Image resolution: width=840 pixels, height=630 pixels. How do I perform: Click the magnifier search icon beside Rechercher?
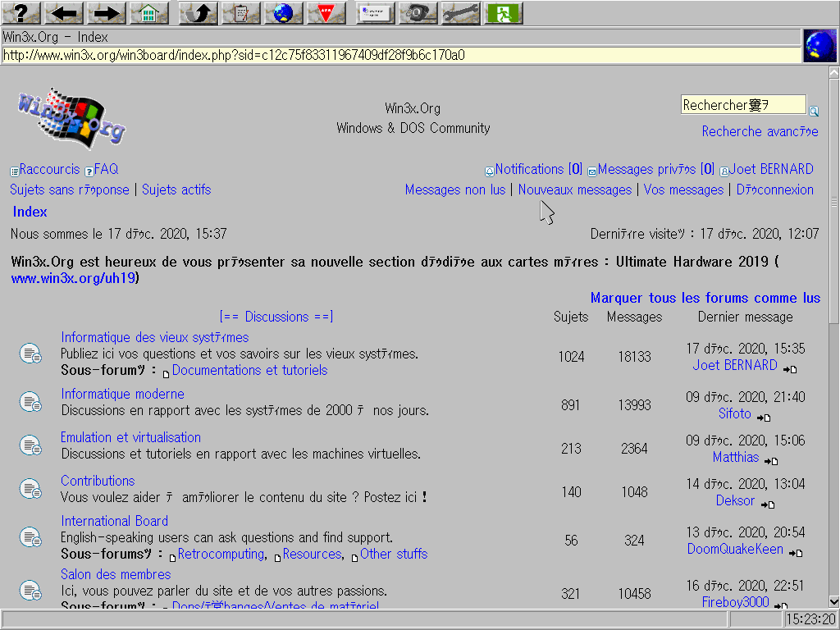pos(814,111)
